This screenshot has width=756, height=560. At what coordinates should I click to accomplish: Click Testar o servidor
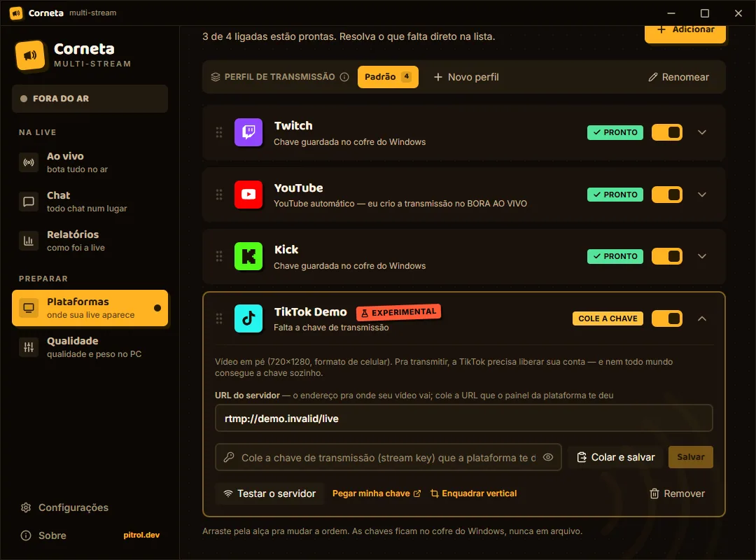click(269, 493)
